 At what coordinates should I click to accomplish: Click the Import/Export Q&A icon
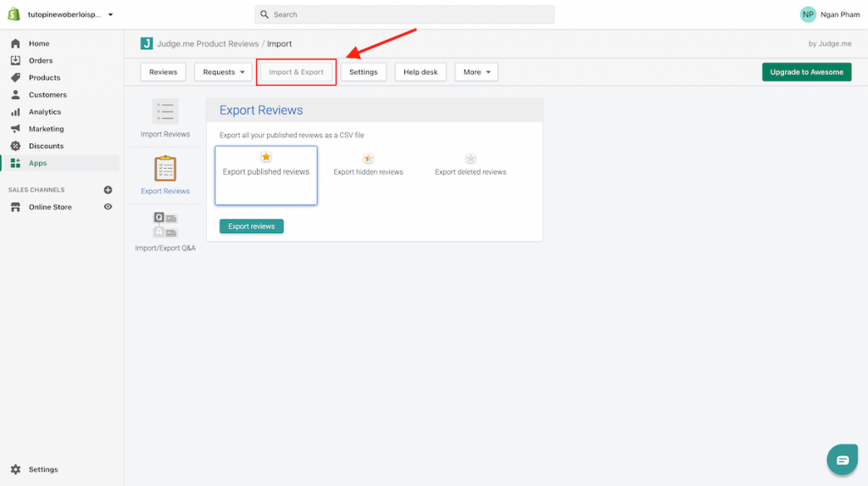pyautogui.click(x=165, y=225)
